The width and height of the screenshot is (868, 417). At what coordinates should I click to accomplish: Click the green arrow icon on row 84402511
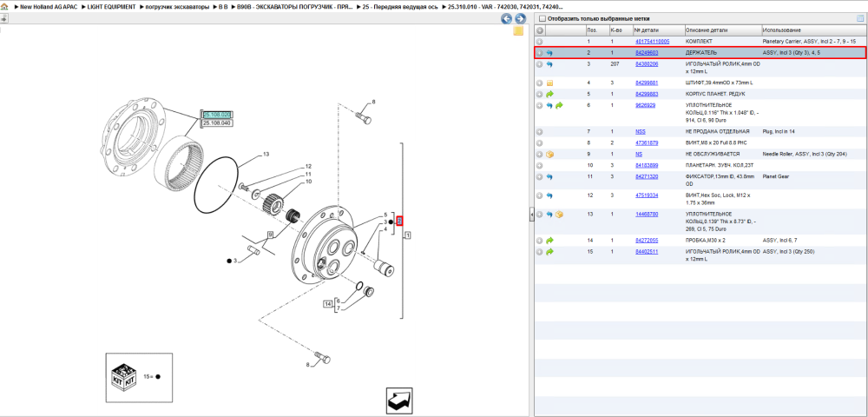point(549,252)
